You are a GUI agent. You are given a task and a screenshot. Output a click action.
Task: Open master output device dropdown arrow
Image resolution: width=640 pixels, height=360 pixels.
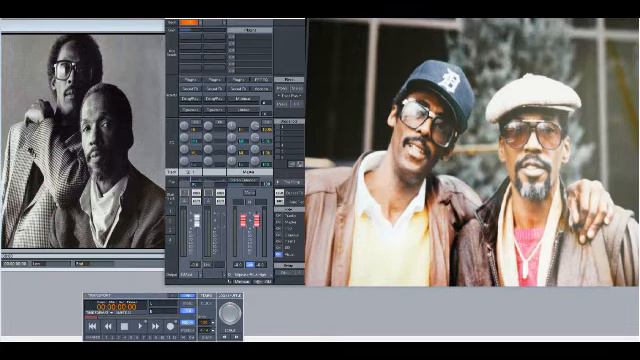click(271, 275)
